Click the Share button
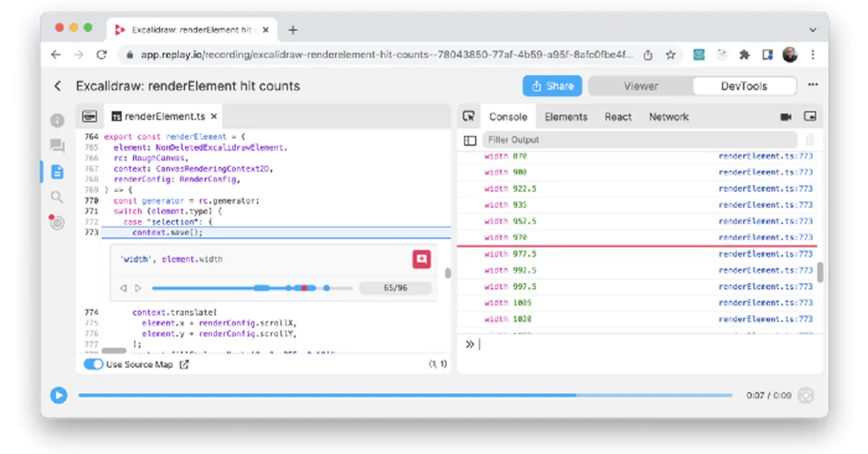868x454 pixels. point(552,85)
